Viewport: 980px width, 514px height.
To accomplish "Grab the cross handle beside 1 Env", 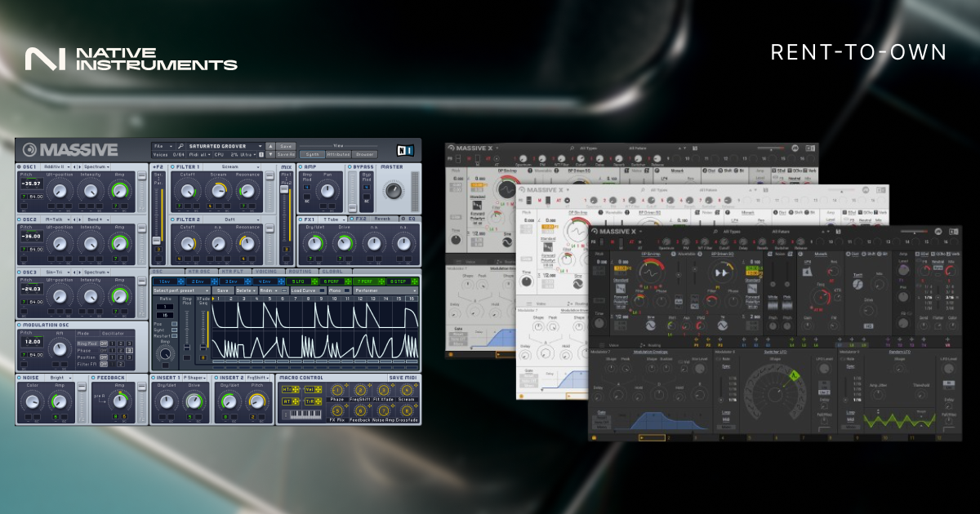I will pos(180,281).
